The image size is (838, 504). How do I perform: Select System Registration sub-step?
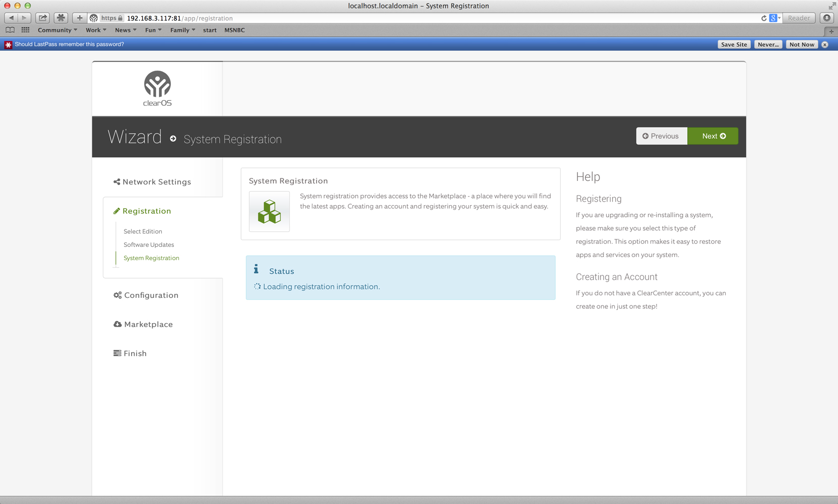tap(151, 258)
